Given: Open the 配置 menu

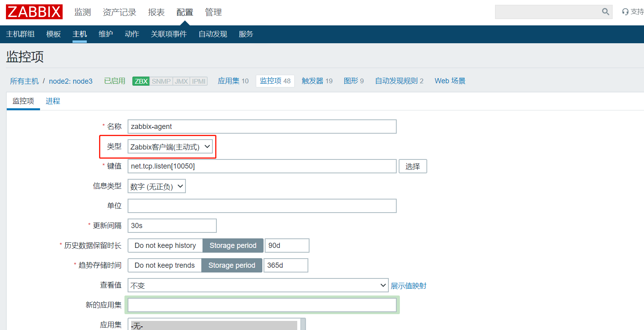Looking at the screenshot, I should [185, 12].
